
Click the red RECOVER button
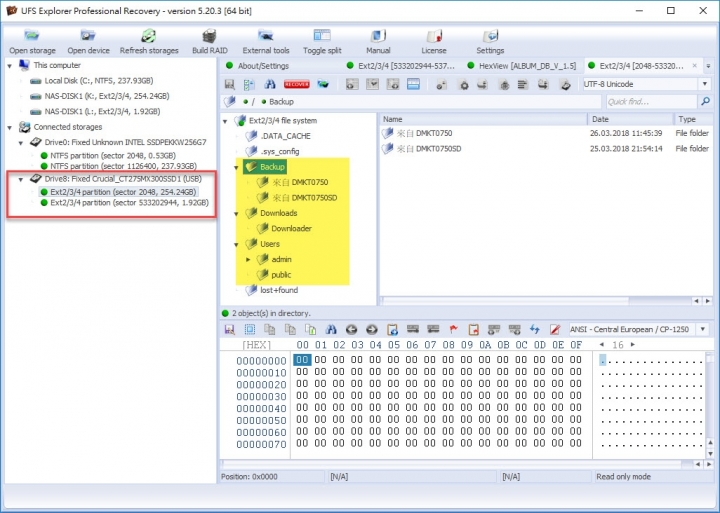296,84
